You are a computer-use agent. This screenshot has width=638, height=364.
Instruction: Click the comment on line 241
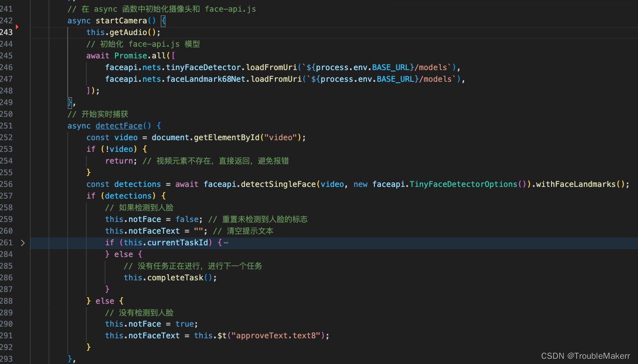162,9
